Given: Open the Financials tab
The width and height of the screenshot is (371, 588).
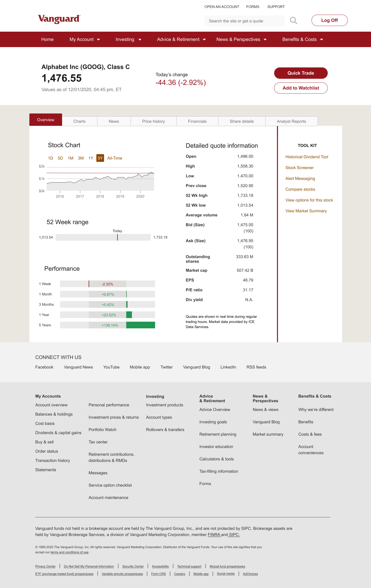Looking at the screenshot, I should (197, 121).
